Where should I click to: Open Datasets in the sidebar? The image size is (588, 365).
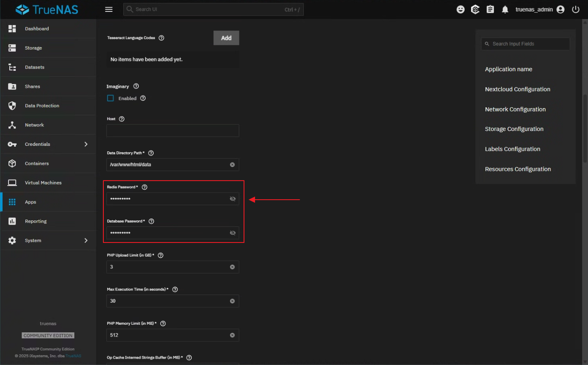(x=48, y=67)
